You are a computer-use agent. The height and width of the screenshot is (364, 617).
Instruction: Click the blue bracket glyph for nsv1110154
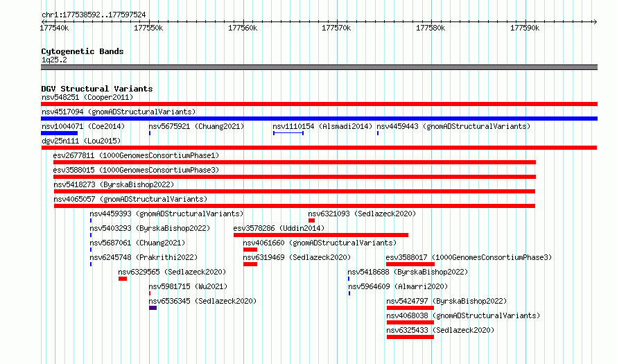coord(288,133)
